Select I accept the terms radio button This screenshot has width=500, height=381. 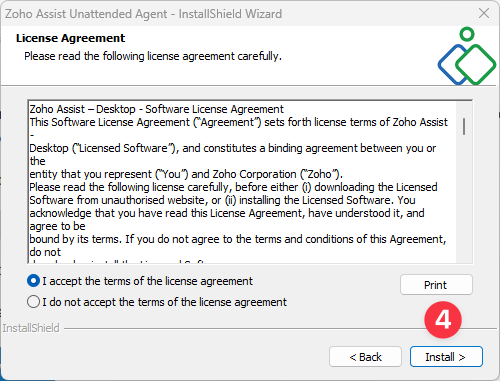[x=33, y=281]
